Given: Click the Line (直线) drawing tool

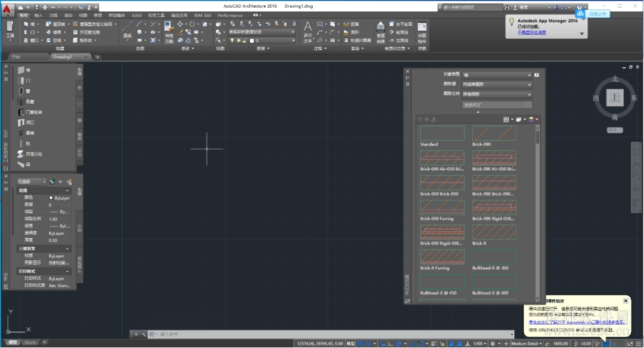Looking at the screenshot, I should [x=127, y=30].
